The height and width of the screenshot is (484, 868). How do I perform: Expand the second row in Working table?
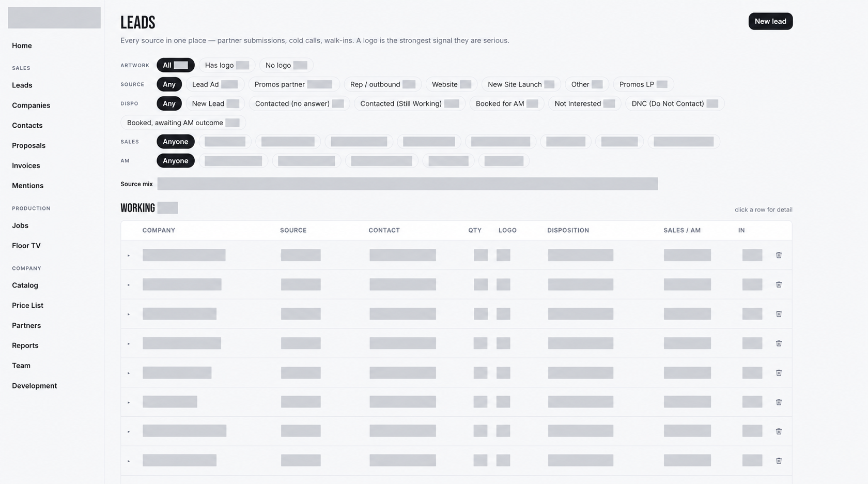129,285
